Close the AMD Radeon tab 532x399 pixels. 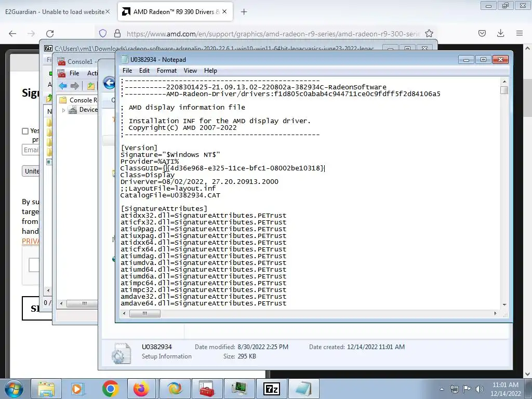[224, 12]
